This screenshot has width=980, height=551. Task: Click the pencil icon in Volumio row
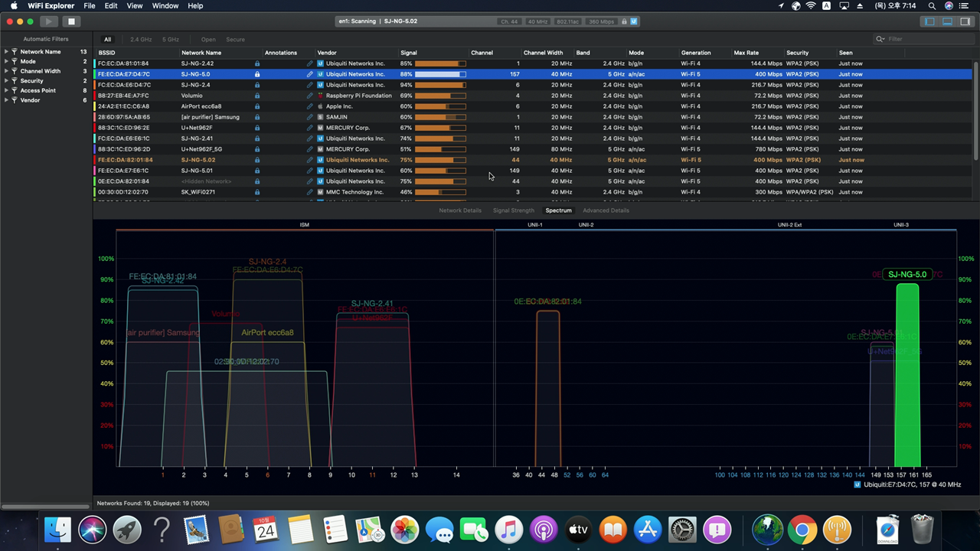(310, 96)
